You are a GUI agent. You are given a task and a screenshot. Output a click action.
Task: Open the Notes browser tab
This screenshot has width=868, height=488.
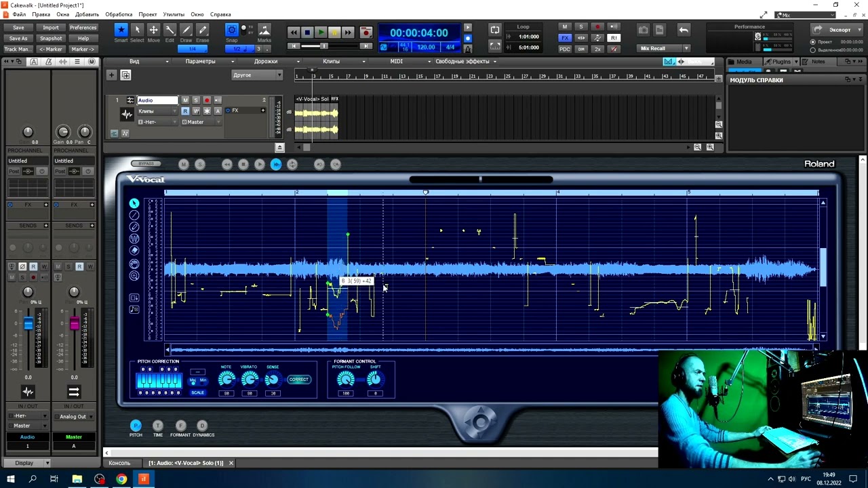[818, 62]
